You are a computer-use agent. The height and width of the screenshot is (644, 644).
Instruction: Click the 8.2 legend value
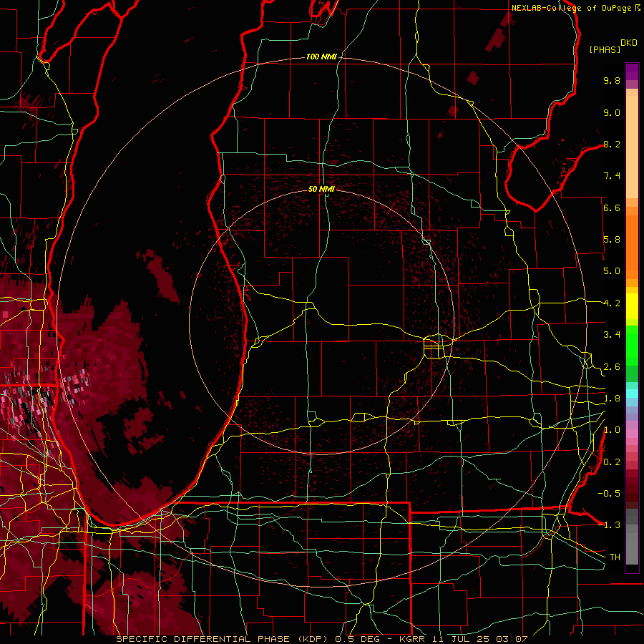[x=612, y=144]
